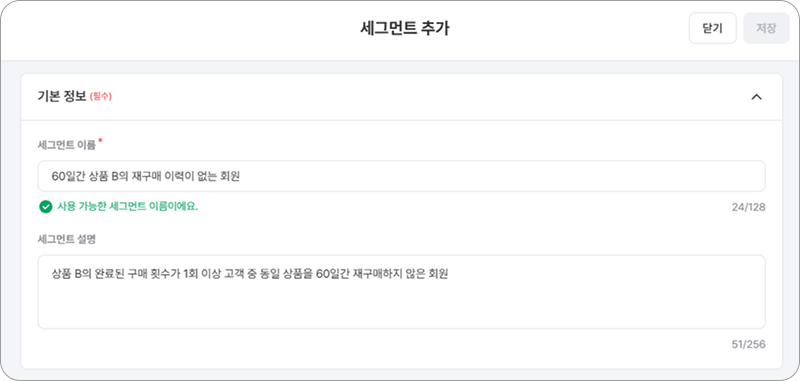Click the 닫기 button
This screenshot has width=800, height=381.
pyautogui.click(x=712, y=28)
